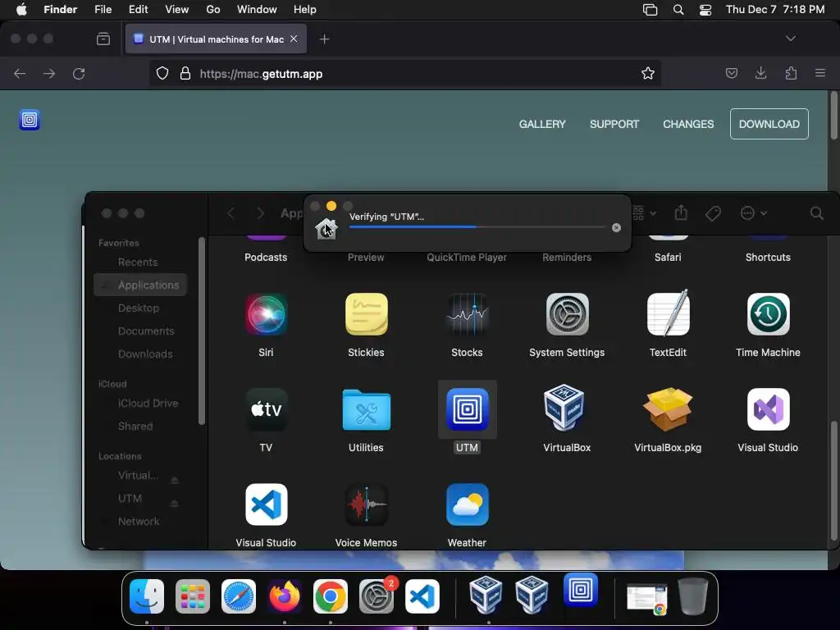Select Documents in Finder sidebar

tap(146, 331)
